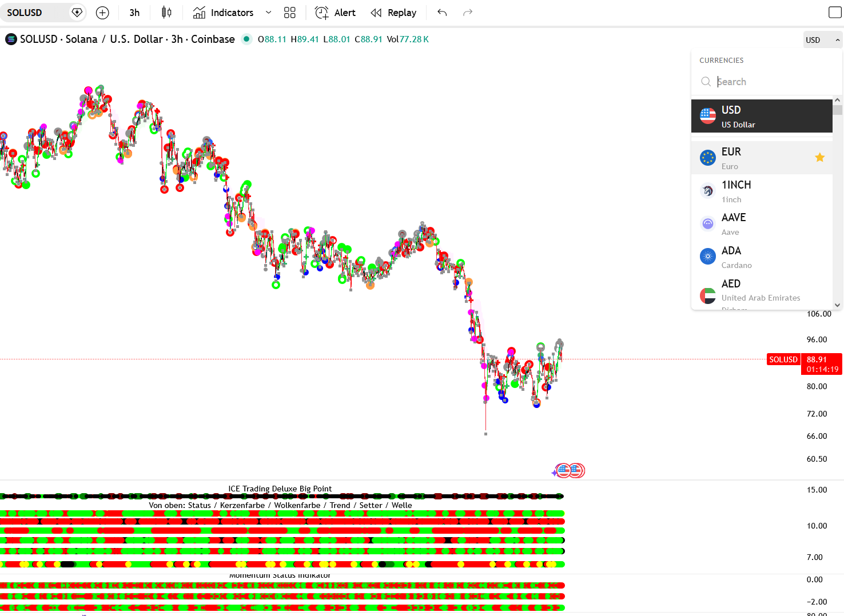Expand the Indicators favorites chevron
Image resolution: width=844 pixels, height=616 pixels.
(x=268, y=13)
